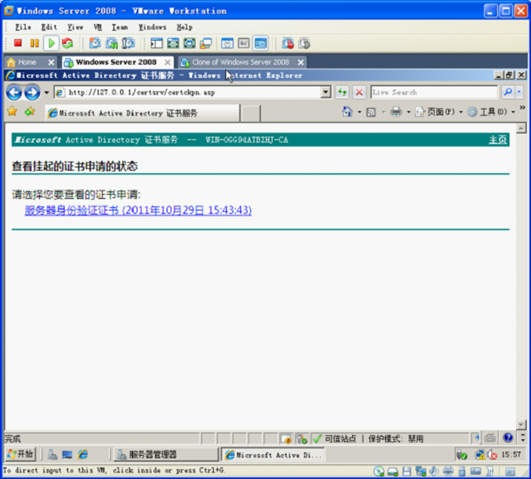Open the 服务器身份验证证书 certificate request link
Screen dimensions: 531x479
point(138,210)
